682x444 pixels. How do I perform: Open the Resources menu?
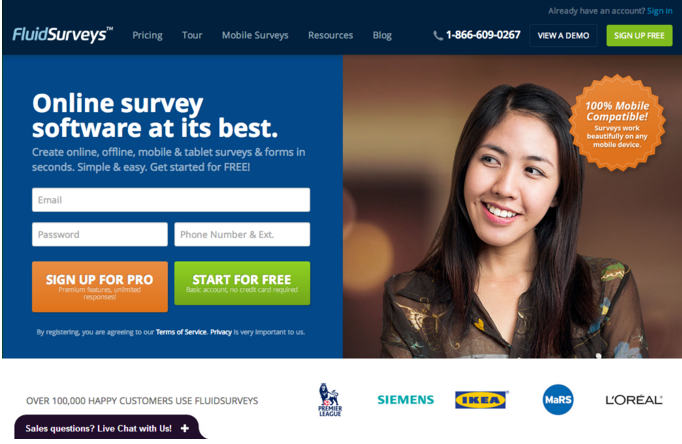(x=331, y=35)
